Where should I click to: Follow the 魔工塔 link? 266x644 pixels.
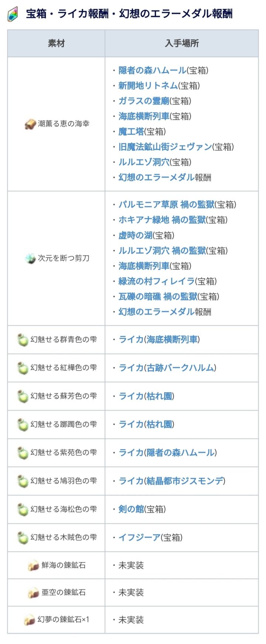coord(131,131)
